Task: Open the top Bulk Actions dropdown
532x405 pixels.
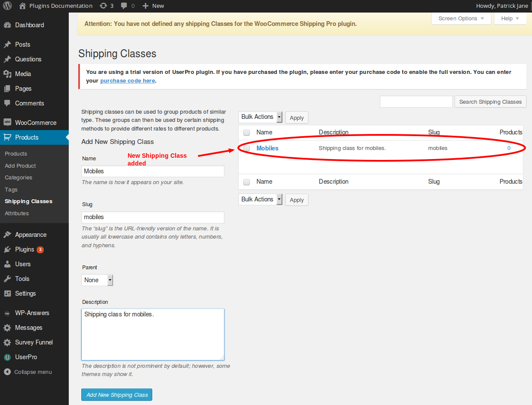Action: pyautogui.click(x=260, y=117)
